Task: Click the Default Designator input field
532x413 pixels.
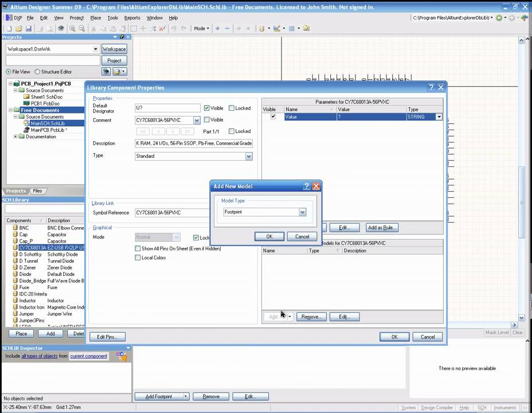Action: [167, 108]
